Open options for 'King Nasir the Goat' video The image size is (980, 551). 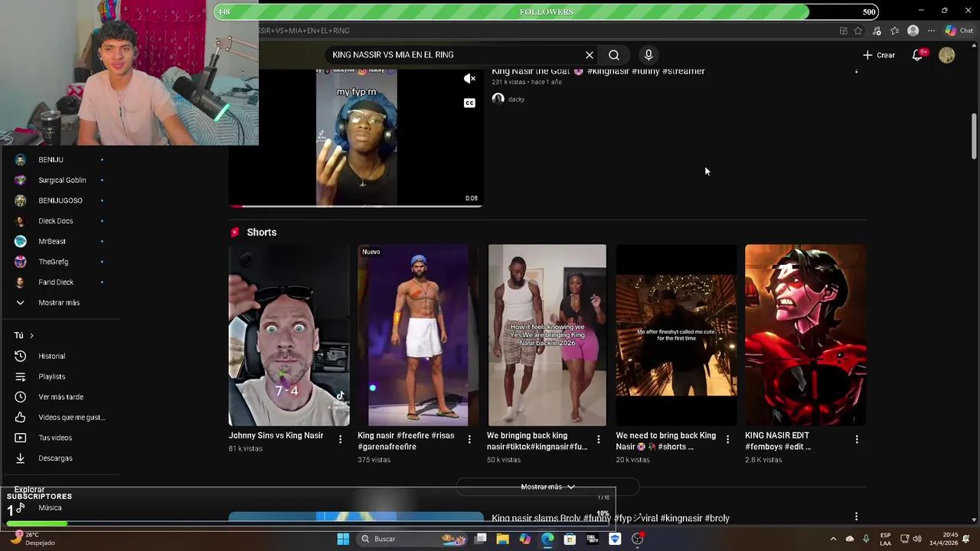(856, 70)
